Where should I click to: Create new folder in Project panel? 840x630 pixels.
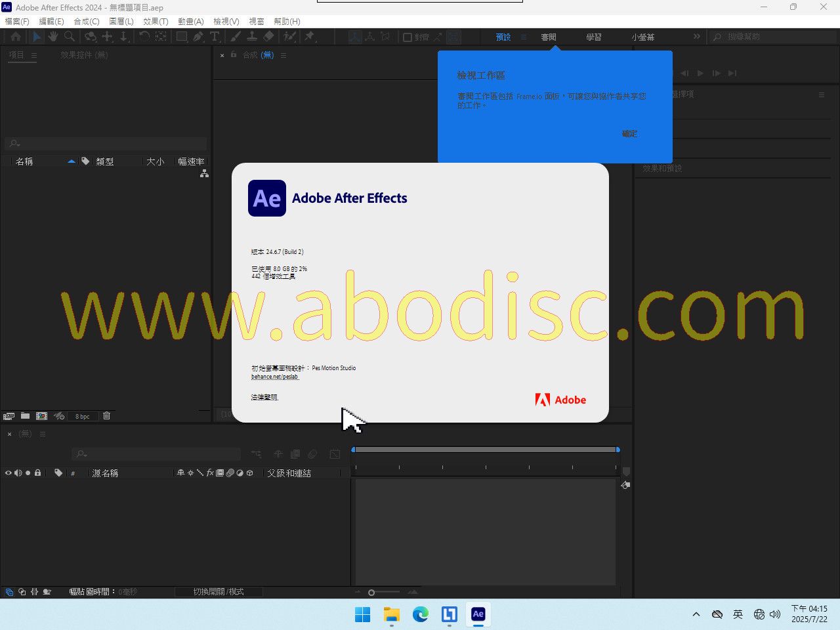pos(25,416)
